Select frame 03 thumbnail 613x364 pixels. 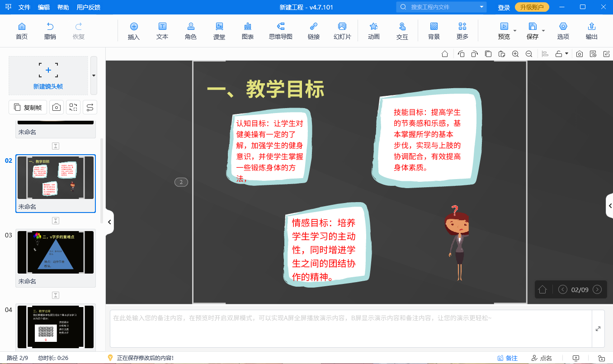pos(56,252)
